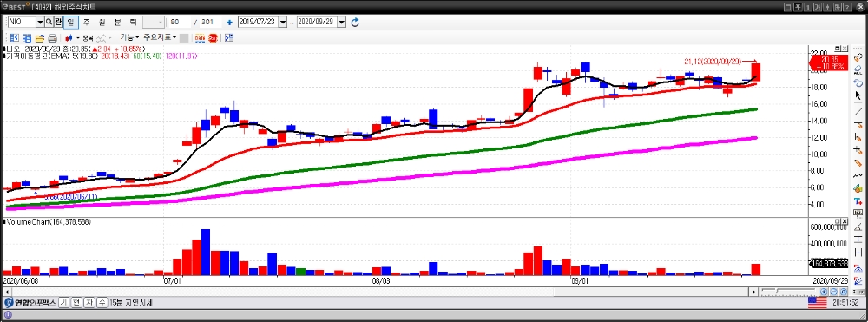The height and width of the screenshot is (322, 868).
Task: Open the yellow folder icon
Action: (39, 38)
